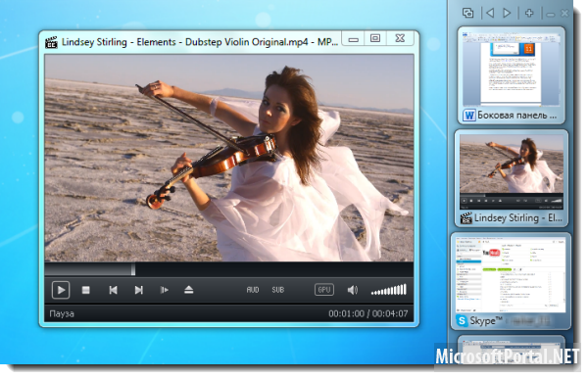Click the left arrow in side panel toolbar
The width and height of the screenshot is (588, 379).
click(x=490, y=13)
